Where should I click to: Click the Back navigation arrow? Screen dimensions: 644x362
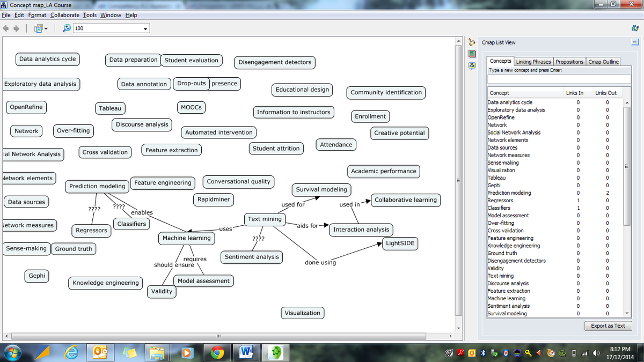point(6,28)
